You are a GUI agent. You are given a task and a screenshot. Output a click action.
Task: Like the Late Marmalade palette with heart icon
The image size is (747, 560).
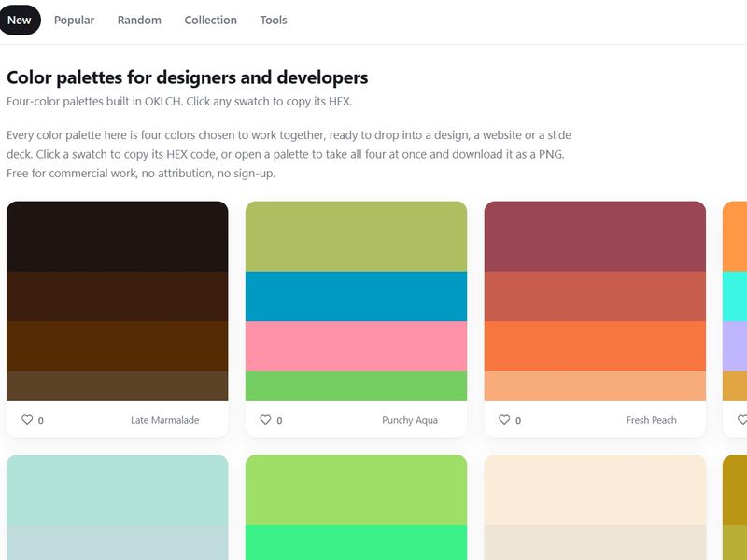[27, 419]
